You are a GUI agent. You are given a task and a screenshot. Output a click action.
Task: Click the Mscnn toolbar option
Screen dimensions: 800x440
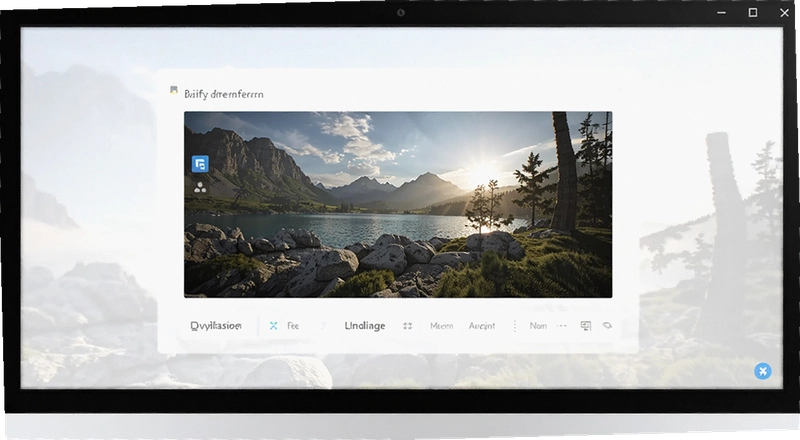pos(441,326)
